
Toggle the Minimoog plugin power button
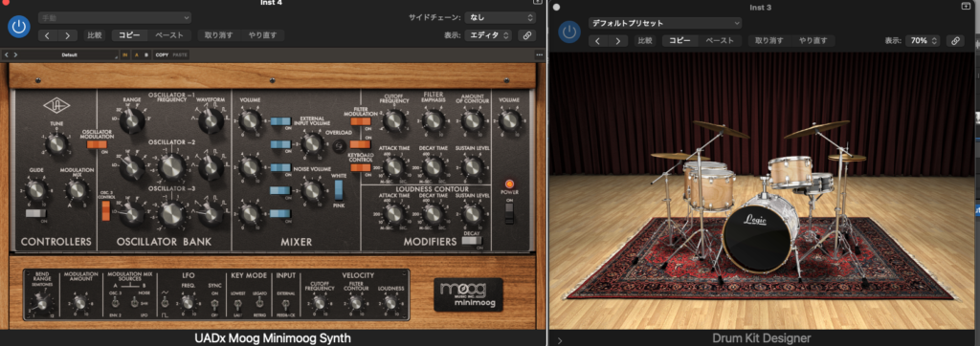tap(19, 27)
